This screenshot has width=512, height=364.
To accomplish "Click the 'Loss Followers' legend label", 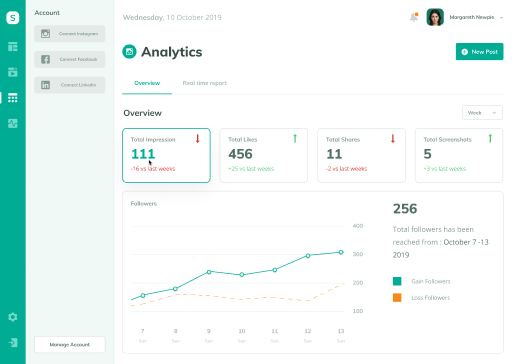I will (431, 297).
